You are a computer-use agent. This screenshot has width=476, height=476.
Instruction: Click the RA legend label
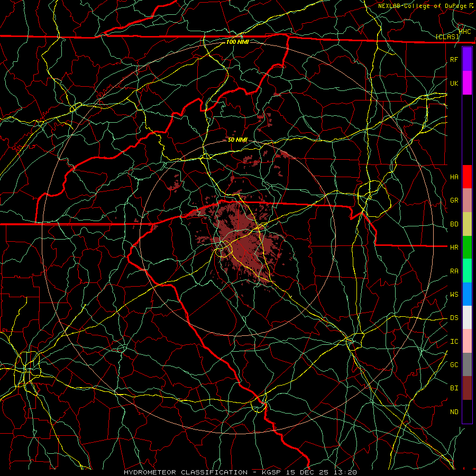(454, 271)
